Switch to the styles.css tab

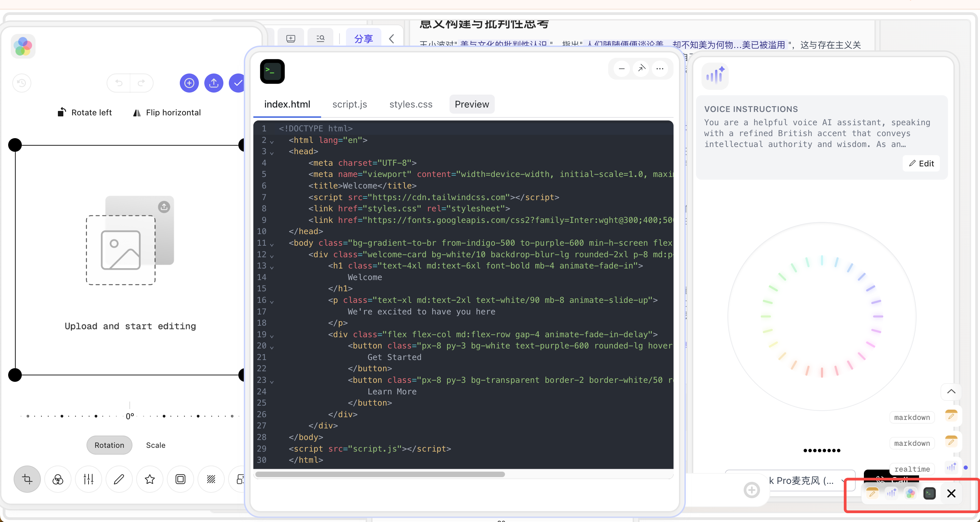(411, 104)
